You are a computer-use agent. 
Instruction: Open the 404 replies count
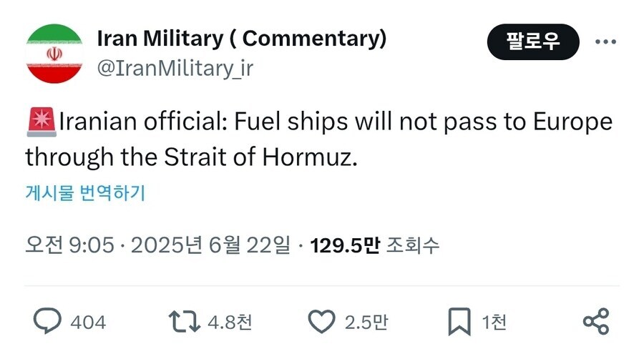[x=88, y=322]
